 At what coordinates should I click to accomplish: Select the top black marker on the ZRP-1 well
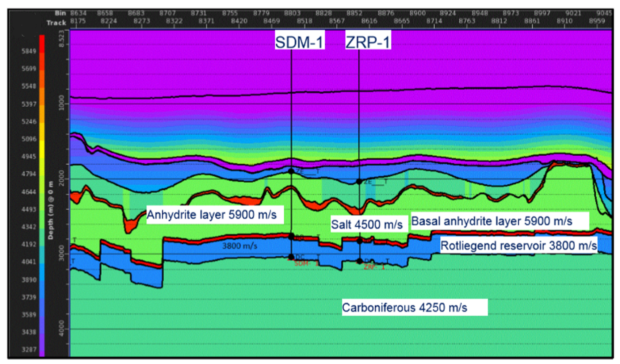click(359, 182)
